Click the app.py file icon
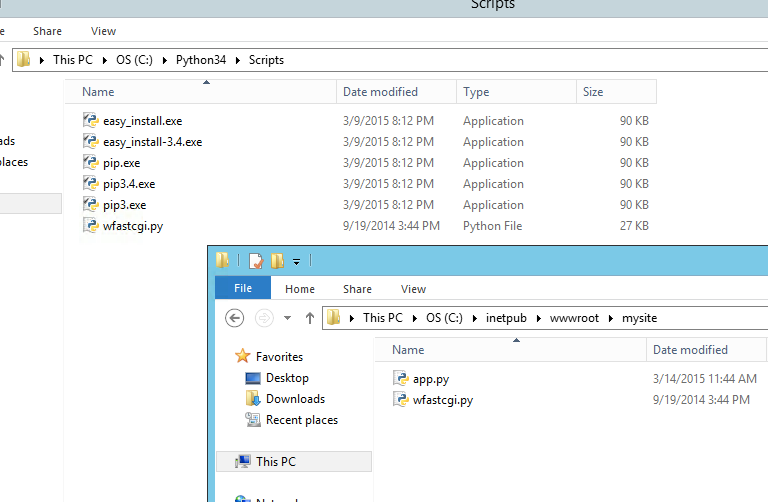Image resolution: width=768 pixels, height=502 pixels. (x=401, y=379)
